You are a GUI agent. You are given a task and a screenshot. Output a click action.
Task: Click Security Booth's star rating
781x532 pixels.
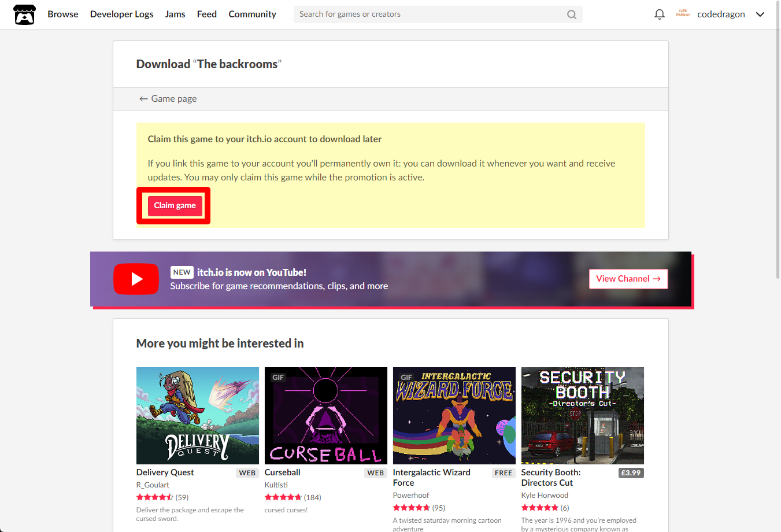[x=540, y=508]
